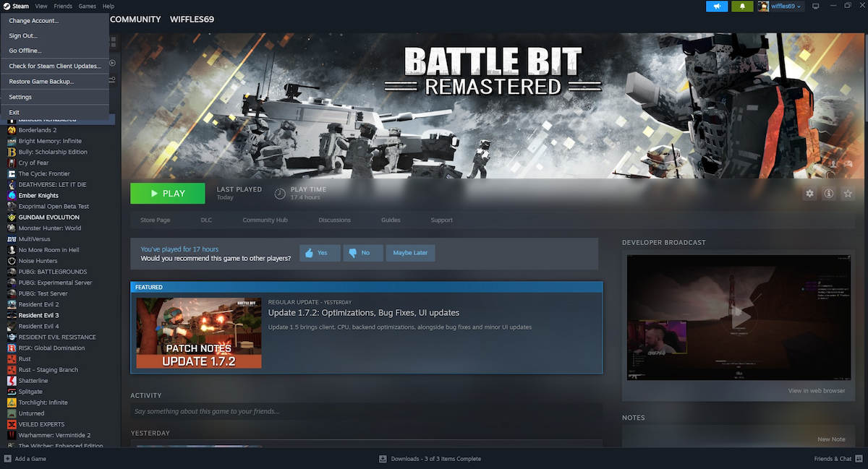Screen dimensions: 868x469
Task: Select Check for Steam Client Updates
Action: (55, 66)
